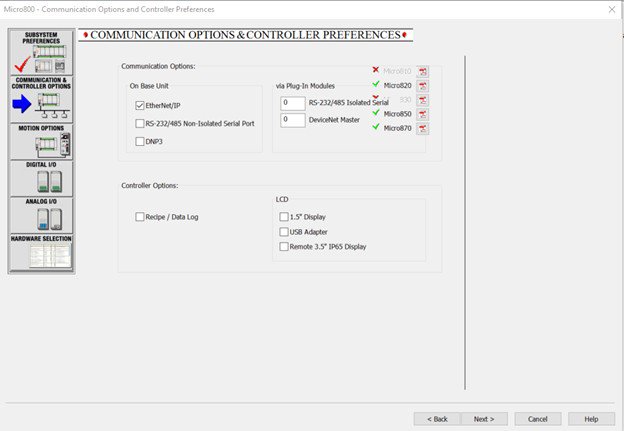This screenshot has width=624, height=431.
Task: Check the 1.5" Display LCD option
Action: 284,217
